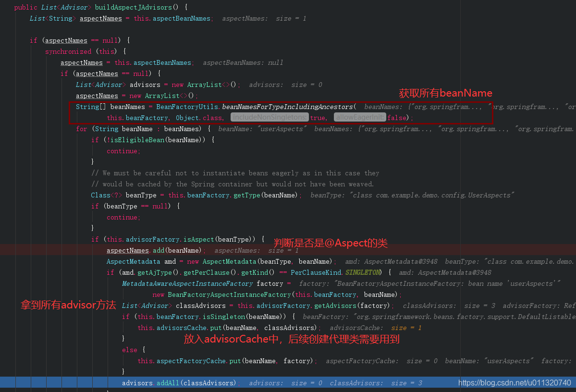The width and height of the screenshot is (576, 392).
Task: Click the isSingleton method call
Action: tap(224, 317)
